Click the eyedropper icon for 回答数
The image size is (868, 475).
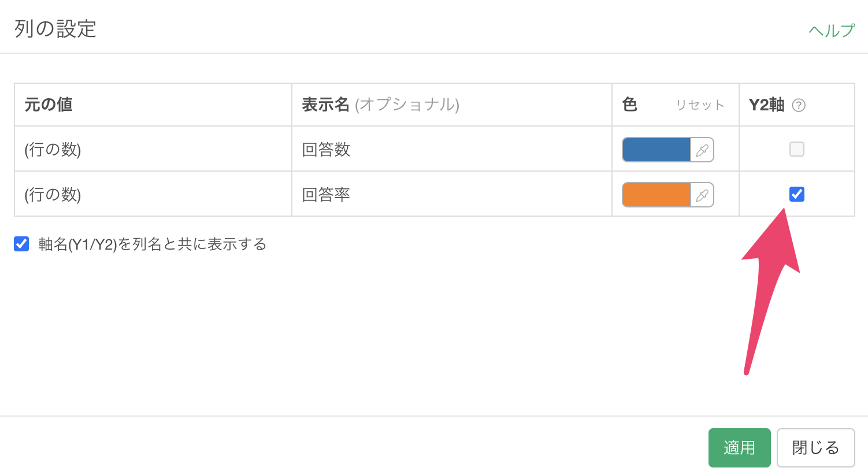pyautogui.click(x=702, y=150)
